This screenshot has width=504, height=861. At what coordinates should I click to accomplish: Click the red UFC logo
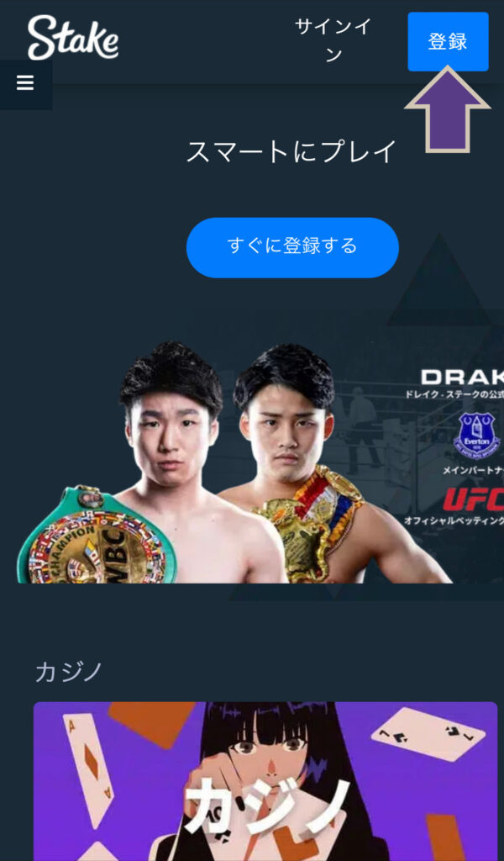(x=473, y=499)
